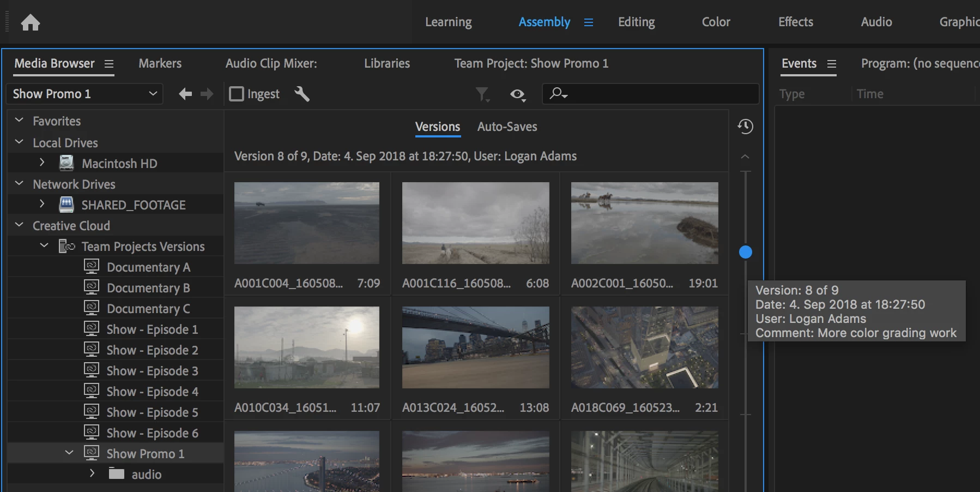Enable the Ingest checkbox

[x=237, y=94]
